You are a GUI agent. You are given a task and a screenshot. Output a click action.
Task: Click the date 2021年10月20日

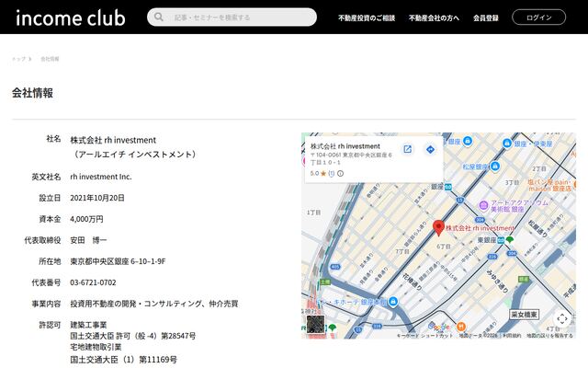click(x=97, y=198)
